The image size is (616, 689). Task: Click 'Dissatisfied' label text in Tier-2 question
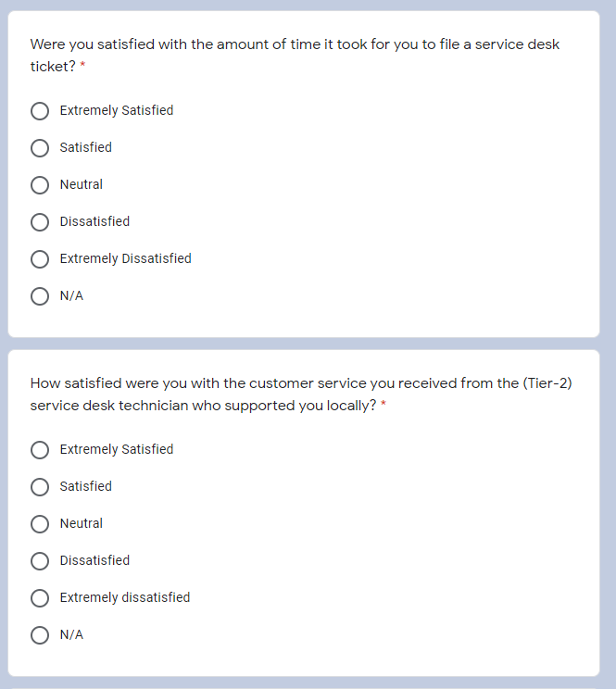(x=94, y=560)
